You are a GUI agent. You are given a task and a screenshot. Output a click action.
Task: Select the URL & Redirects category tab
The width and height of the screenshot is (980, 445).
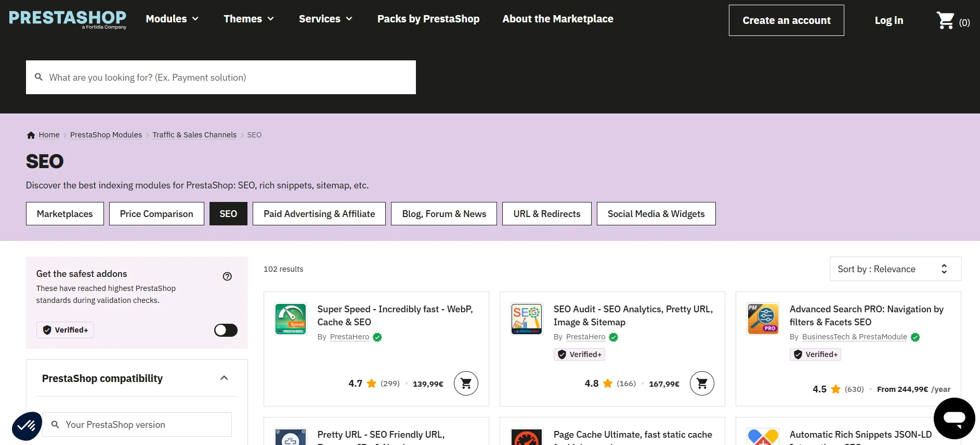tap(546, 214)
